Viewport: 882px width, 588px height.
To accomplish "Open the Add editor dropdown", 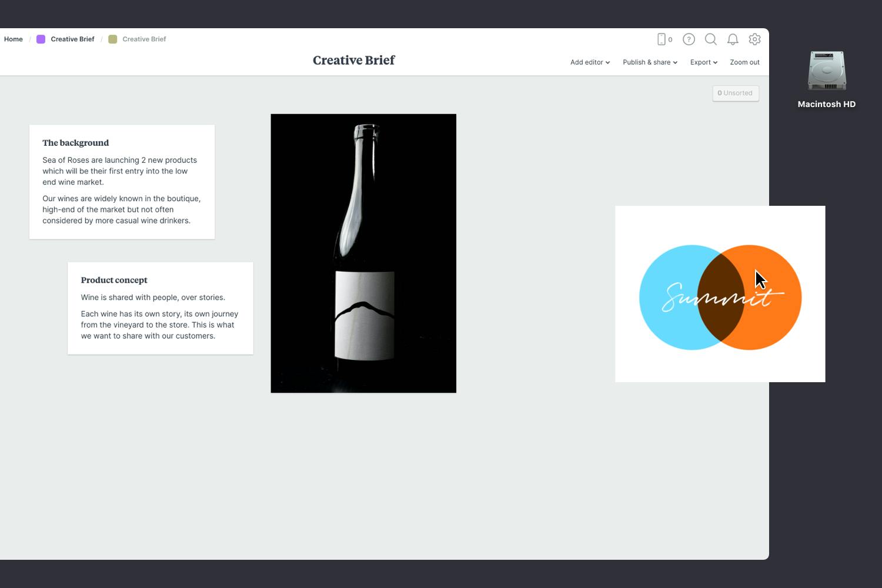I will click(589, 62).
